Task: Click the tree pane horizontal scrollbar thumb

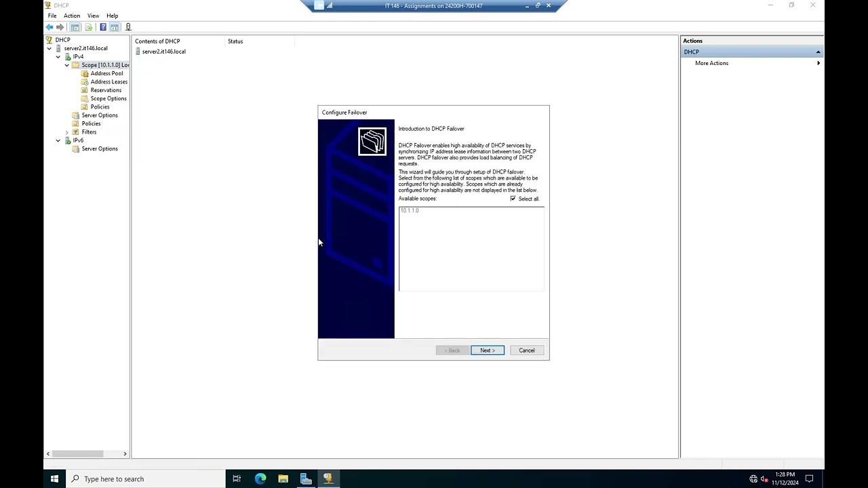Action: (x=78, y=453)
